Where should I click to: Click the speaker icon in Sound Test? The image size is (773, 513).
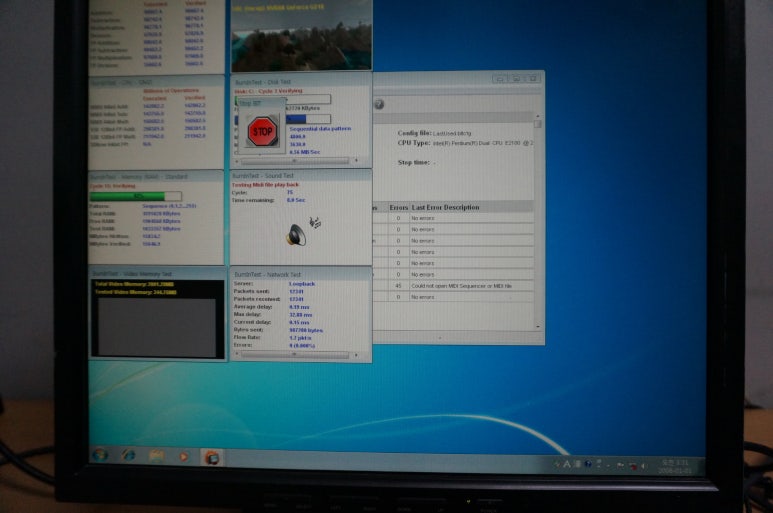click(296, 235)
